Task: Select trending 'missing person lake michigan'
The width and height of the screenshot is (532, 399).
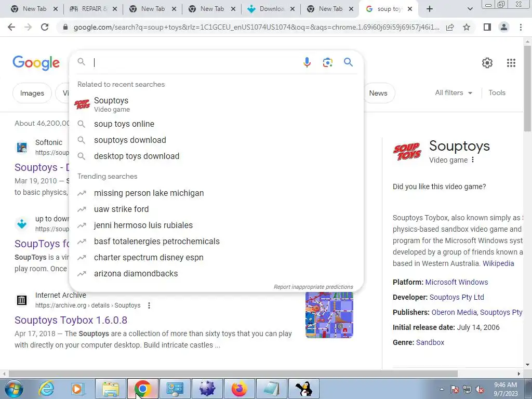Action: coord(216,193)
